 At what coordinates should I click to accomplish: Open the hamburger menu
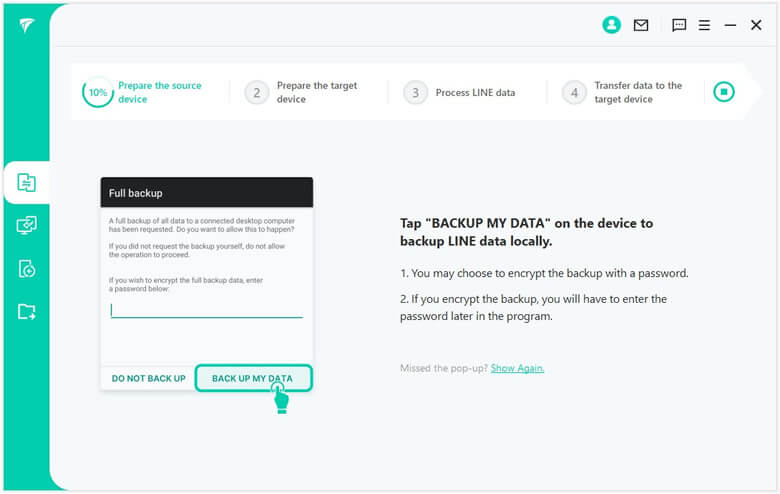point(704,25)
